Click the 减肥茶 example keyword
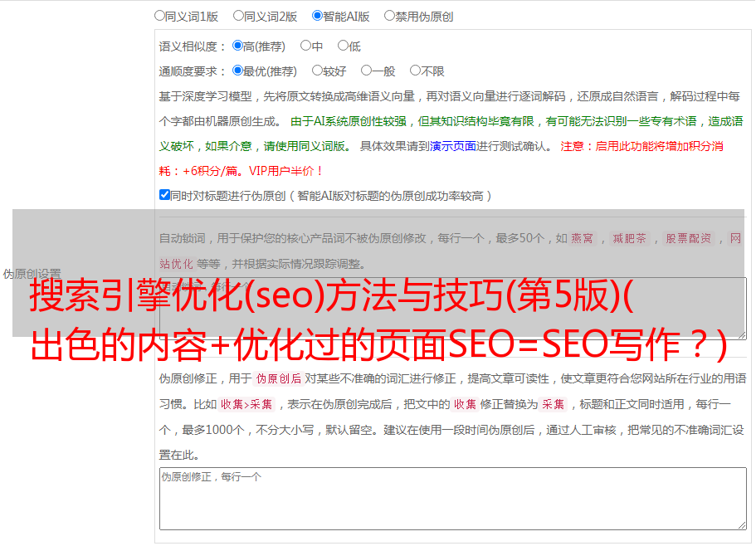The width and height of the screenshot is (756, 546). pos(629,238)
